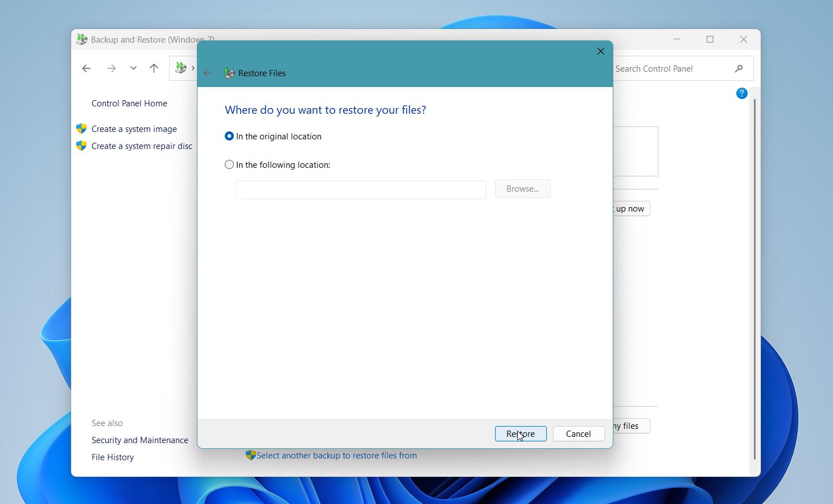Go back with the Control Panel back arrow
The height and width of the screenshot is (504, 833).
point(86,68)
